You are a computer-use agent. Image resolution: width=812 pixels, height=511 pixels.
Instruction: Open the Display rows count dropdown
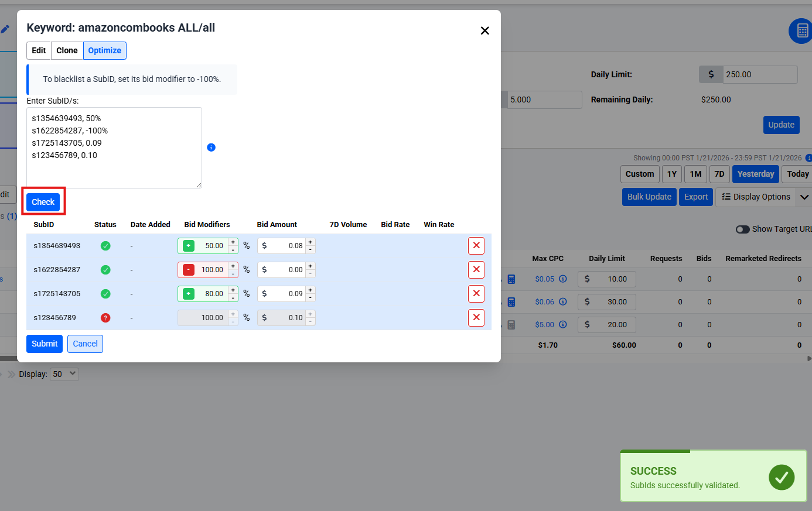coord(64,374)
